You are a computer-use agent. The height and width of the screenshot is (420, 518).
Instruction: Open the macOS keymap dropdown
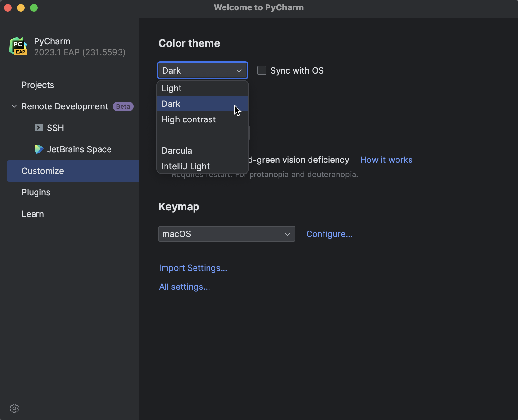[227, 234]
